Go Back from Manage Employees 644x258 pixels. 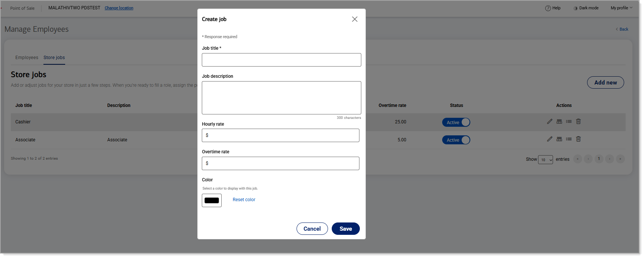[622, 29]
